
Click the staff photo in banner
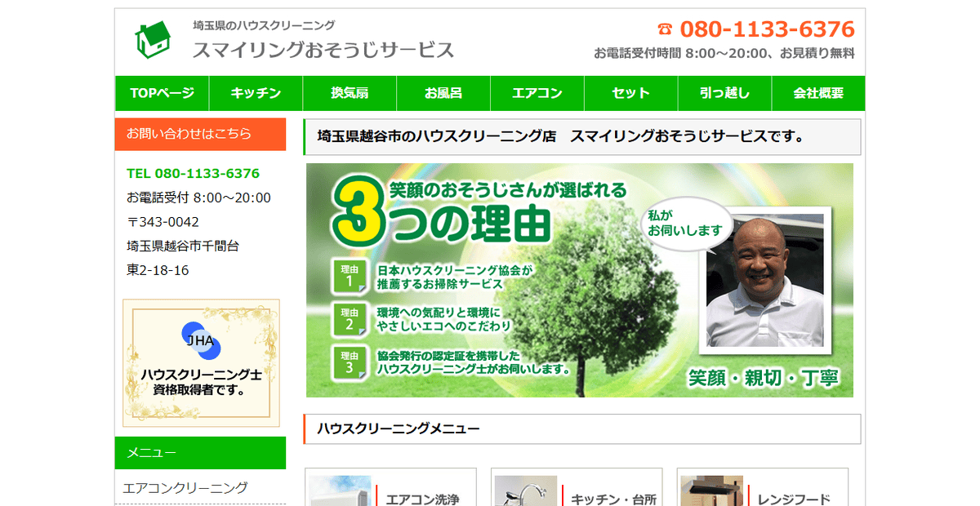764,281
